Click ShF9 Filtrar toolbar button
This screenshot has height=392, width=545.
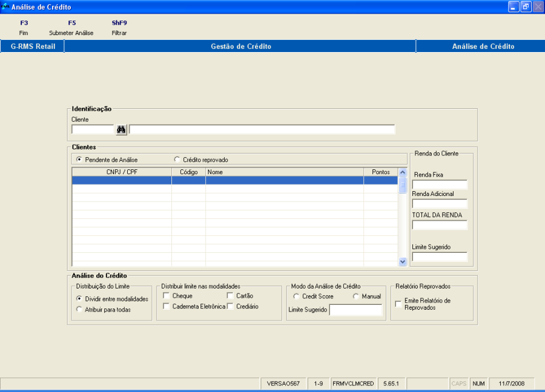coord(119,28)
